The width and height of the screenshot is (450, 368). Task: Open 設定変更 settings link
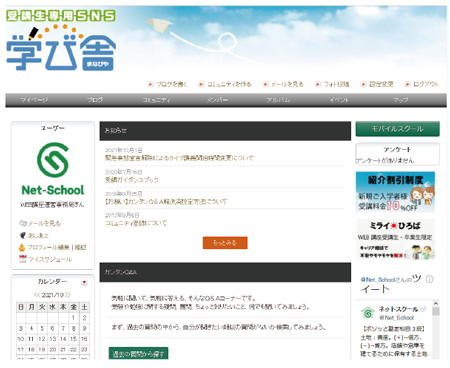(x=381, y=84)
